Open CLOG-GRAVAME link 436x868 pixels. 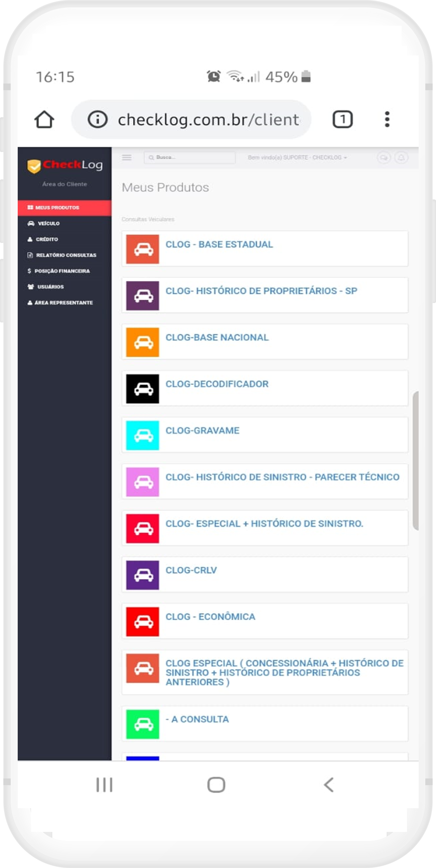202,430
